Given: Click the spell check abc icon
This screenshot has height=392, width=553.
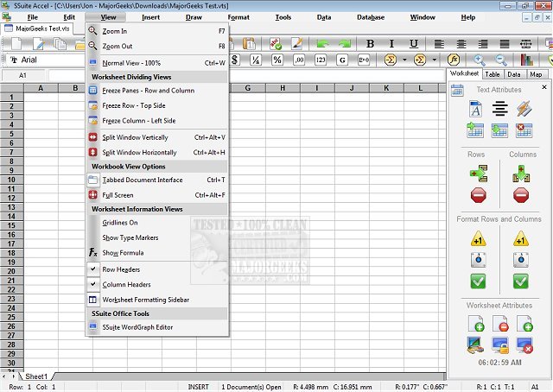Looking at the screenshot, I should [276, 44].
